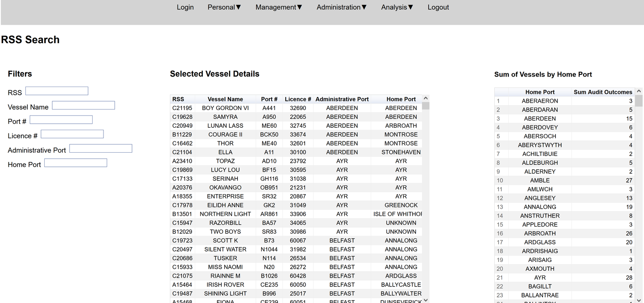Click the Licence # column header
The height and width of the screenshot is (303, 644).
[298, 99]
